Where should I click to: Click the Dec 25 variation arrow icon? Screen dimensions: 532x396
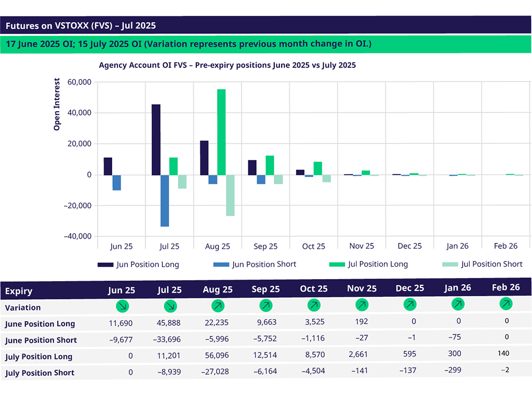click(410, 303)
